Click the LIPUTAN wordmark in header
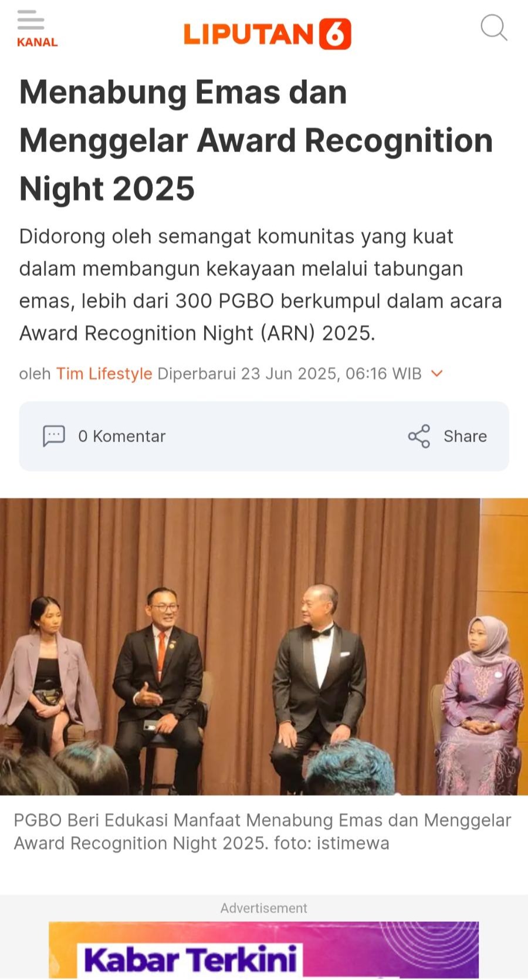 pos(249,34)
